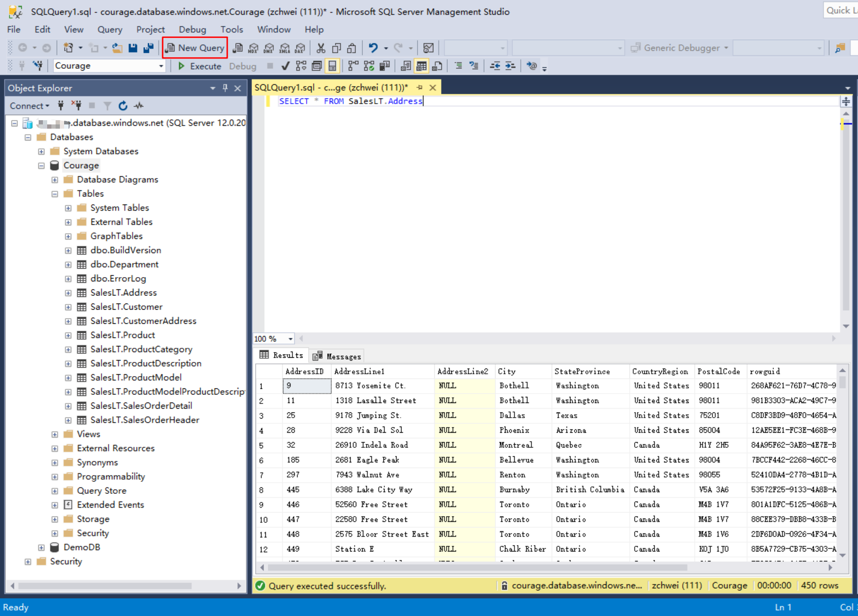858x616 pixels.
Task: Select Results to File mode
Action: (437, 66)
